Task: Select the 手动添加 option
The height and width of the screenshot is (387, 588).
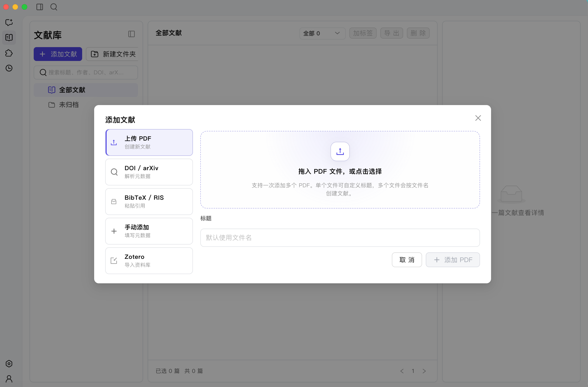Action: tap(149, 231)
